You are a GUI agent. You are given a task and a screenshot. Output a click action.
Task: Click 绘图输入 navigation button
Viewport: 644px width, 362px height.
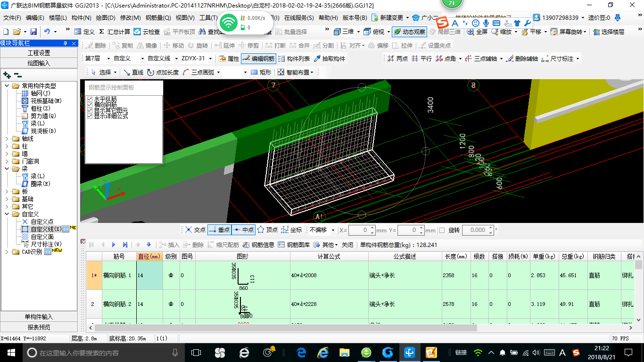(39, 63)
